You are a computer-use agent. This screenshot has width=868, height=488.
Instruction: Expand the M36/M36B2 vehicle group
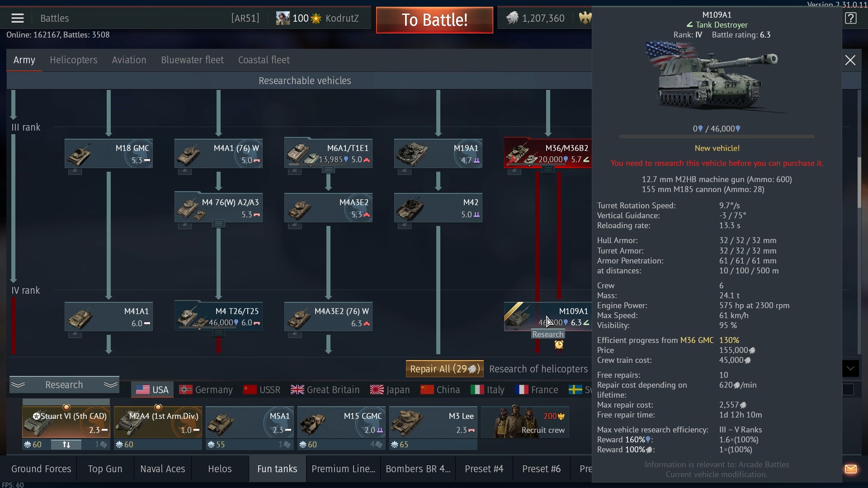point(548,170)
